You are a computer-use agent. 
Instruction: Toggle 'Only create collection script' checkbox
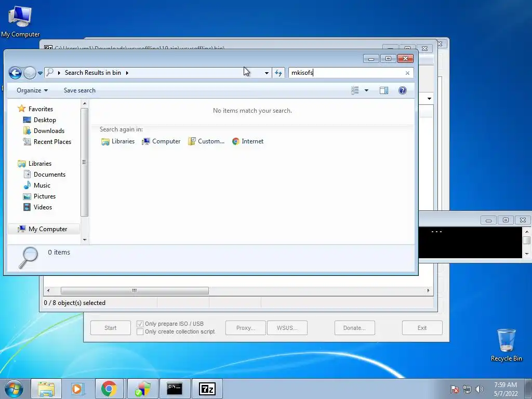(x=140, y=331)
